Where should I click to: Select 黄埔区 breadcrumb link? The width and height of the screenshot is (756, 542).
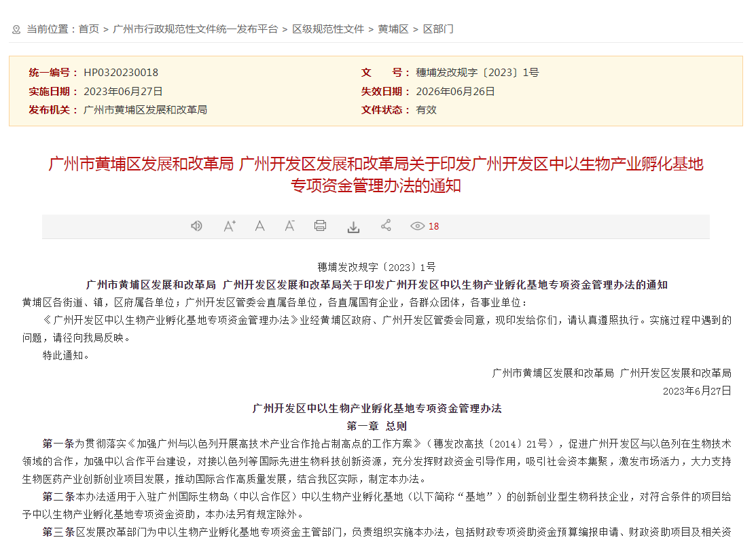[393, 29]
